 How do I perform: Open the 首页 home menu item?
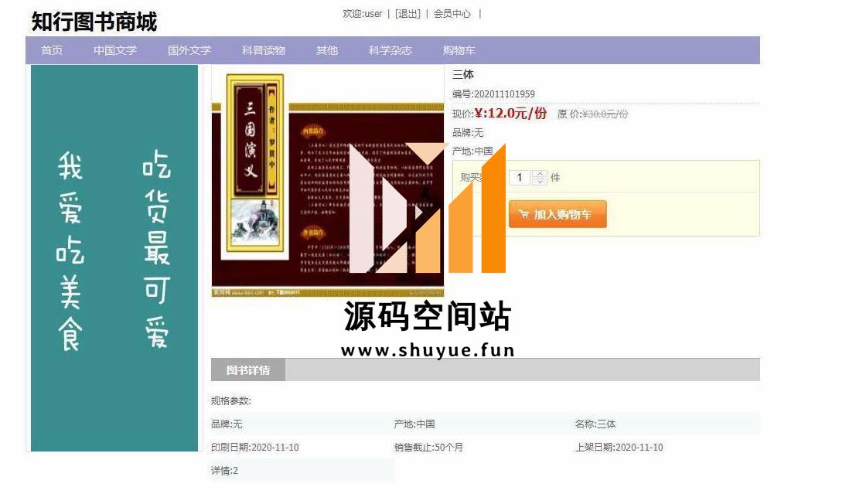(x=52, y=50)
